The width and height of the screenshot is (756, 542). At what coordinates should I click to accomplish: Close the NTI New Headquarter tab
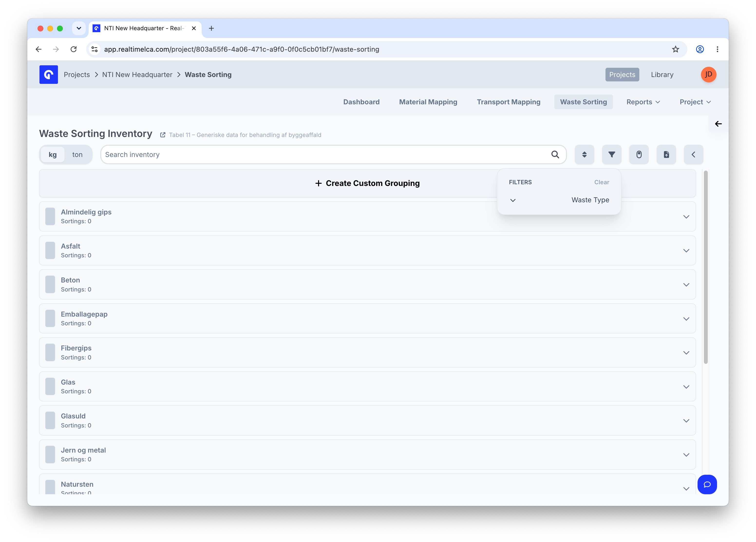pyautogui.click(x=194, y=28)
